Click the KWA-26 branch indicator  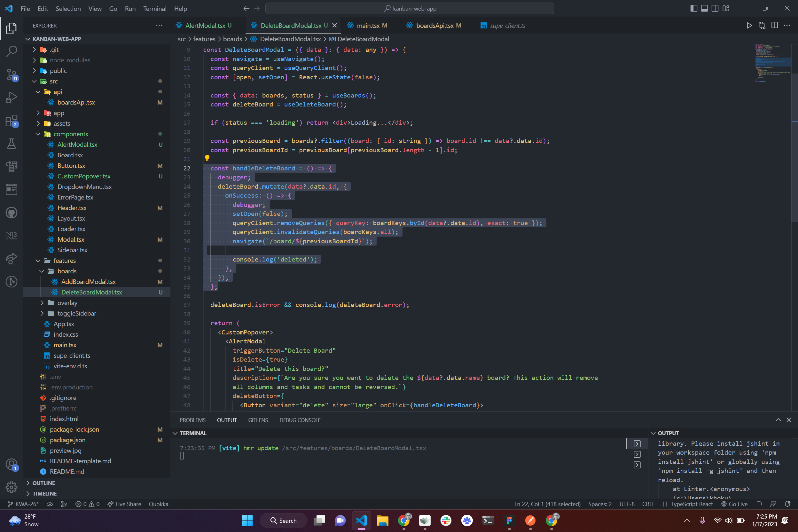click(x=23, y=504)
